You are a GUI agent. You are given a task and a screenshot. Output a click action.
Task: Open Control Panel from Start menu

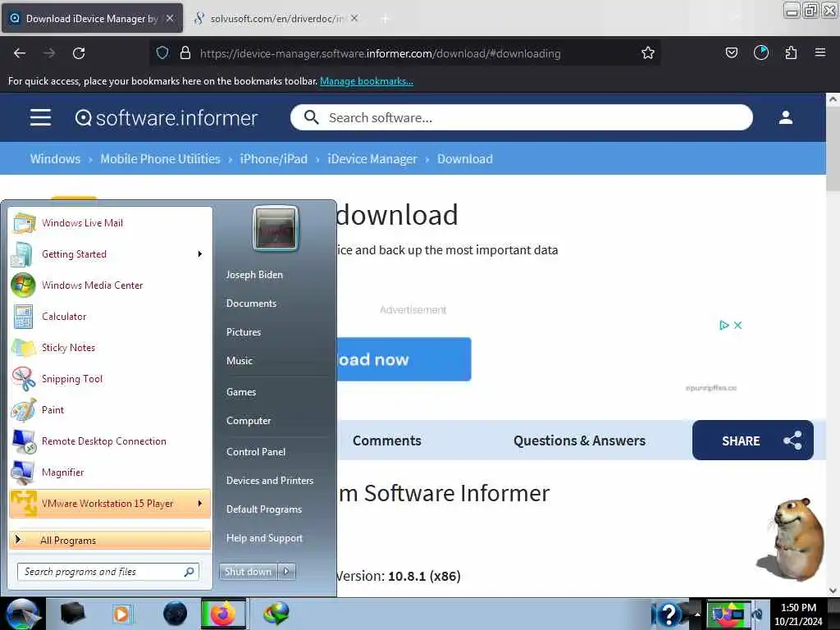pos(256,452)
